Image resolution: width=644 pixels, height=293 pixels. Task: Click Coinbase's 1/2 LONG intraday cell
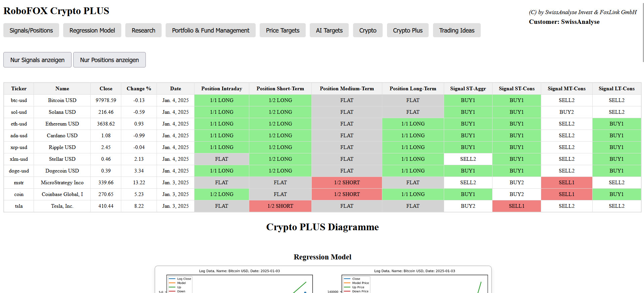coord(222,194)
